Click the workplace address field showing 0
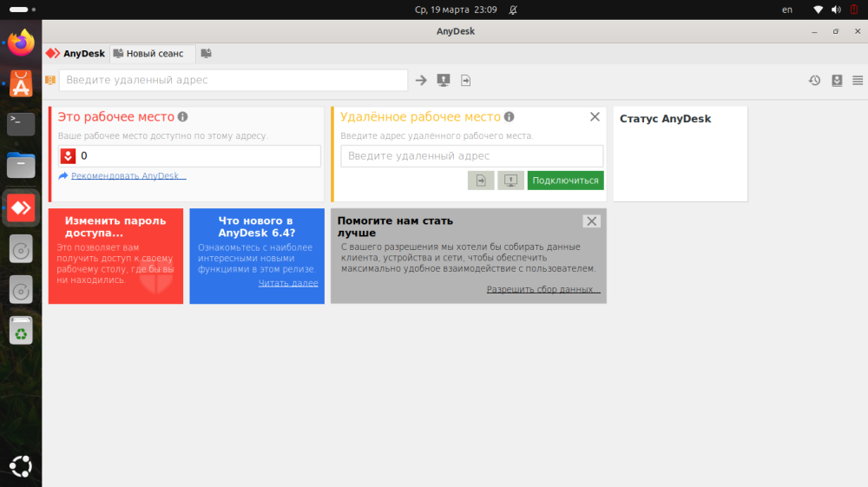868x487 pixels. tap(189, 156)
